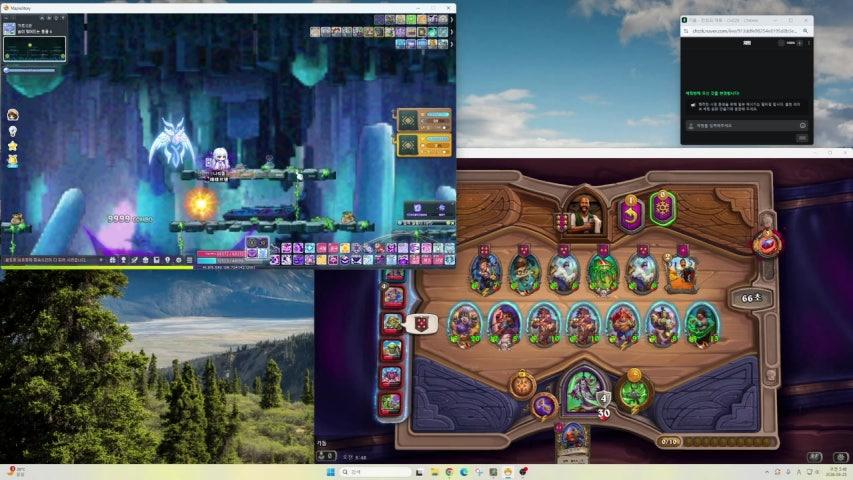Screen dimensions: 853x480
Task: Switch to MapleStory via its orange taskbar icon
Action: pos(508,472)
